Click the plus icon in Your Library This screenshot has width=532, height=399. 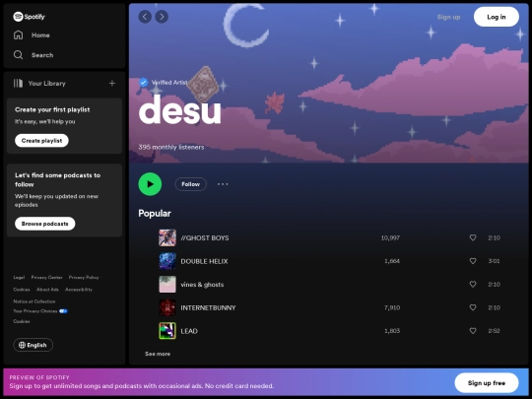pos(112,83)
